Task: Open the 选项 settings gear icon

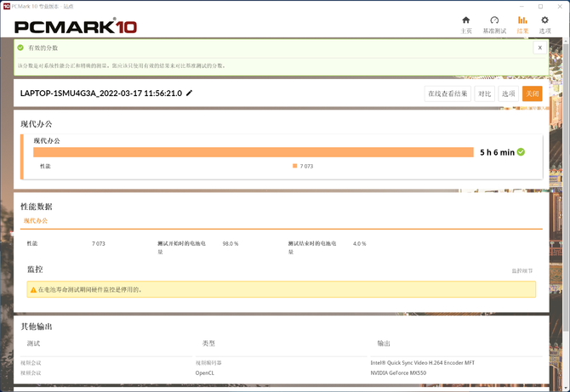Action: coord(544,24)
